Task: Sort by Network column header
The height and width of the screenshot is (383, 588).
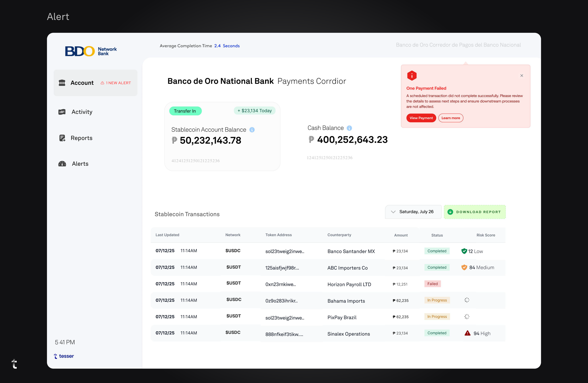Action: pyautogui.click(x=233, y=235)
